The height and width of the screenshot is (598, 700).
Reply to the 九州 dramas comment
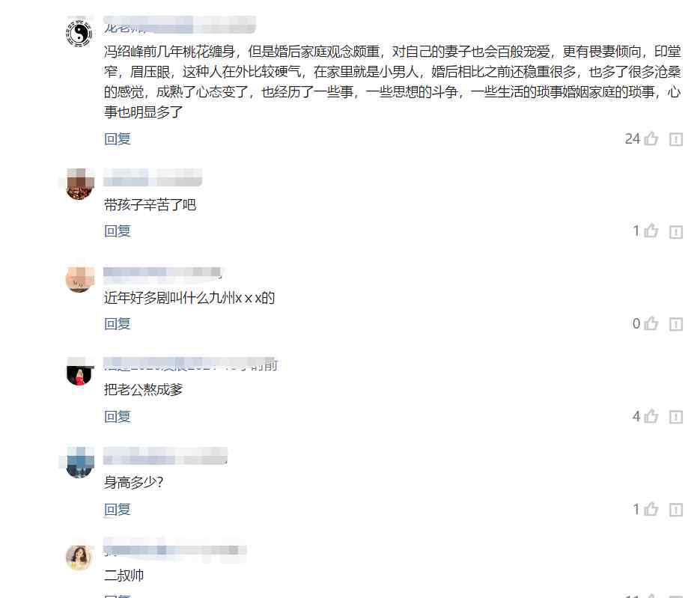pyautogui.click(x=118, y=323)
